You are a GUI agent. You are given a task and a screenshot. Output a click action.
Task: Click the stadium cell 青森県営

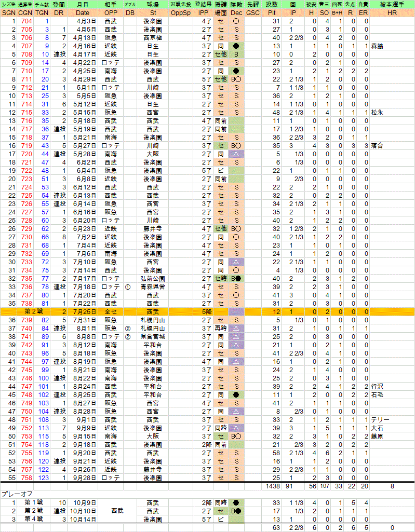pyautogui.click(x=153, y=287)
